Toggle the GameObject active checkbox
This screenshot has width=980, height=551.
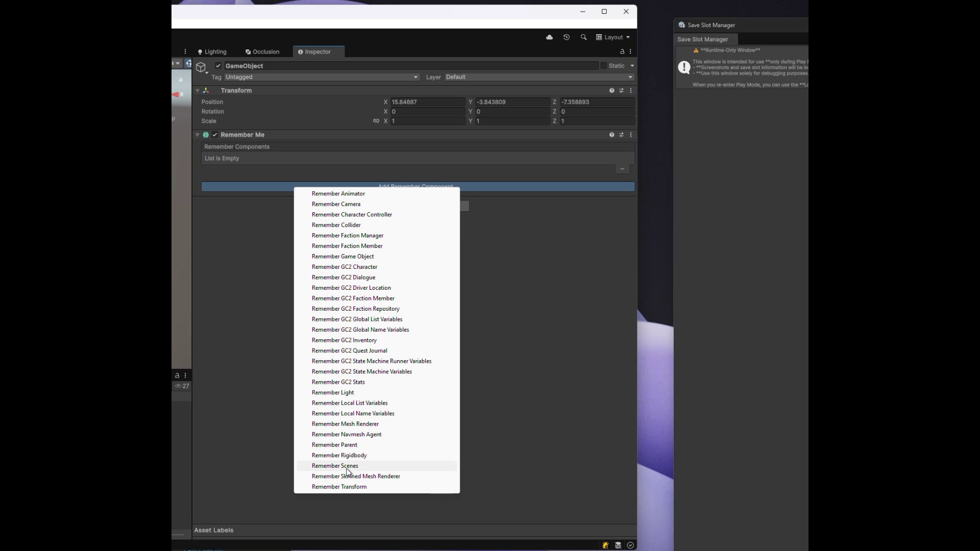pos(218,66)
